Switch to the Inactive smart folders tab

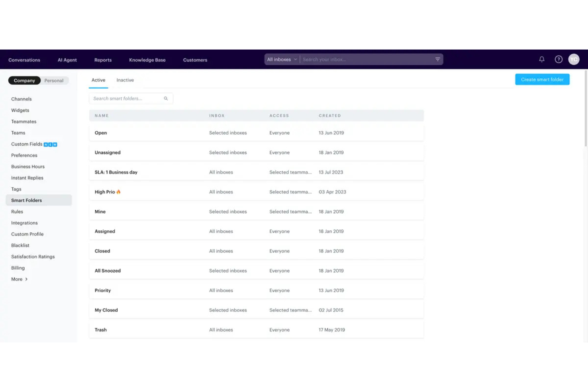(125, 80)
